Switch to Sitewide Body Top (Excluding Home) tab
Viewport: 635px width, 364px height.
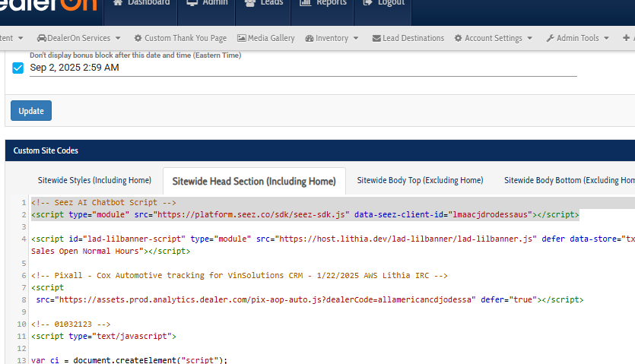420,180
